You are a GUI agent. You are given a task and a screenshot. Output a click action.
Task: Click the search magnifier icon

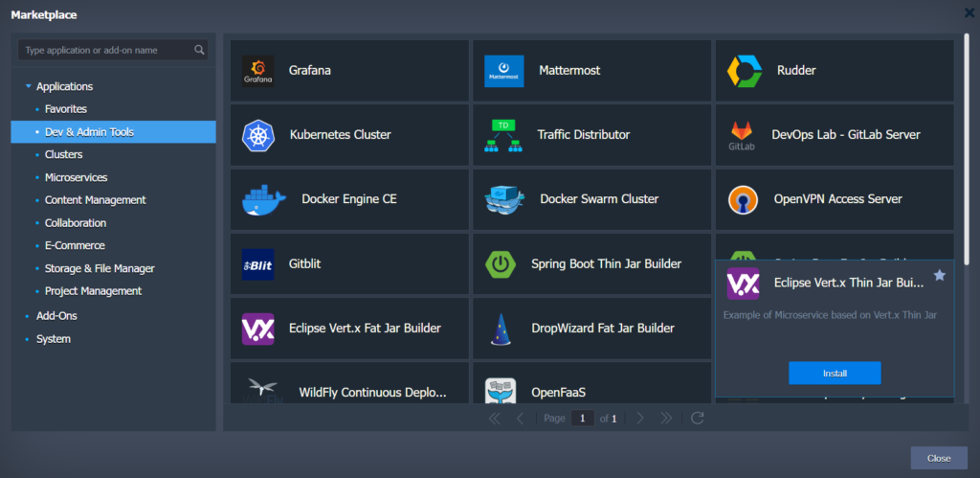(x=199, y=50)
